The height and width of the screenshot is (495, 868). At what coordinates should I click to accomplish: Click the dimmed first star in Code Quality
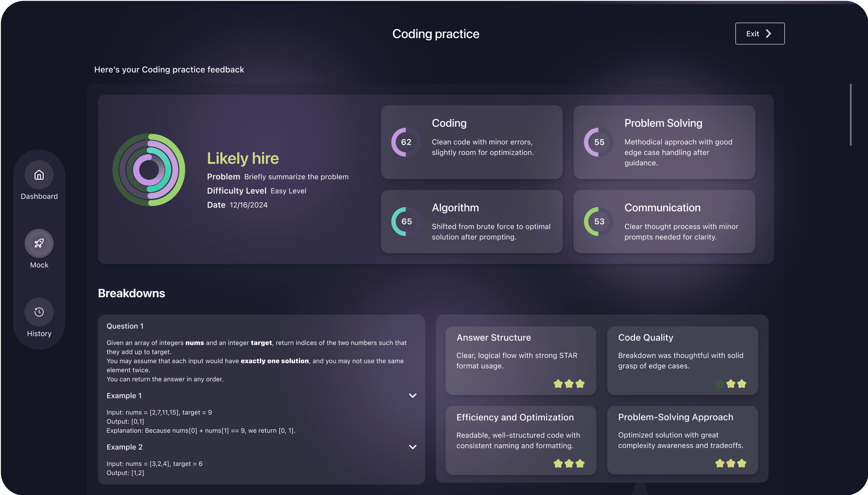(720, 384)
